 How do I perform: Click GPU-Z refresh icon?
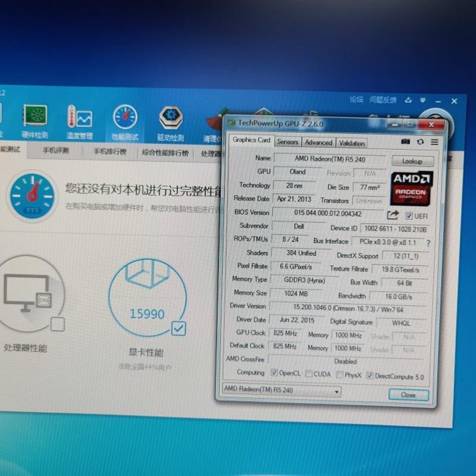[x=420, y=142]
